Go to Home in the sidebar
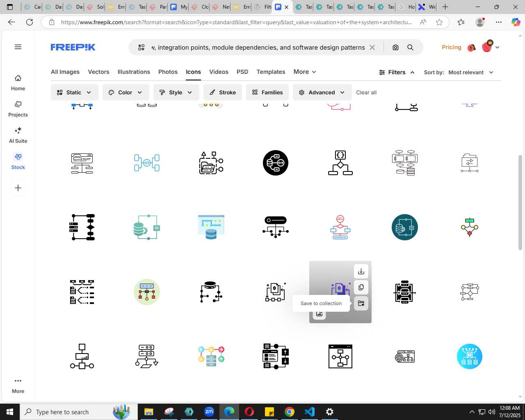This screenshot has height=420, width=525. tap(18, 83)
